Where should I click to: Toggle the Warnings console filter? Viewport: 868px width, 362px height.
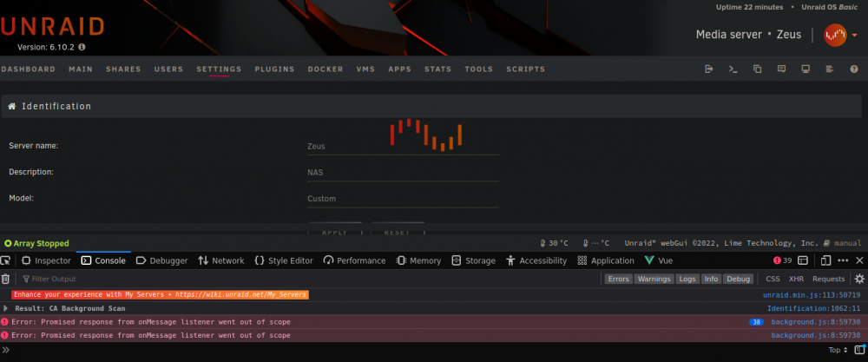point(654,279)
